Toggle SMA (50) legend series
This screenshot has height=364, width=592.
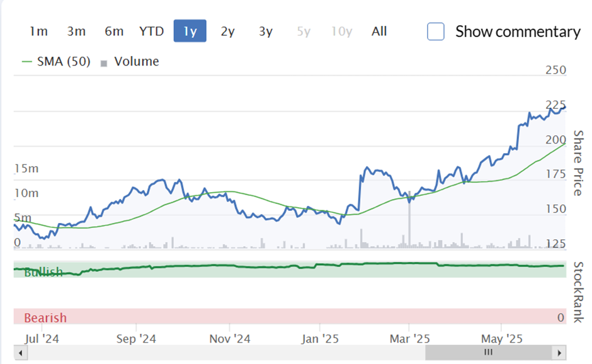(x=56, y=62)
